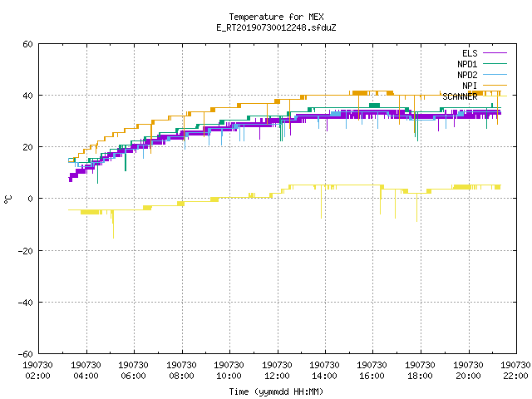Click the NPD2 legend label
Viewport: 532px width, 399px height.
pyautogui.click(x=467, y=75)
